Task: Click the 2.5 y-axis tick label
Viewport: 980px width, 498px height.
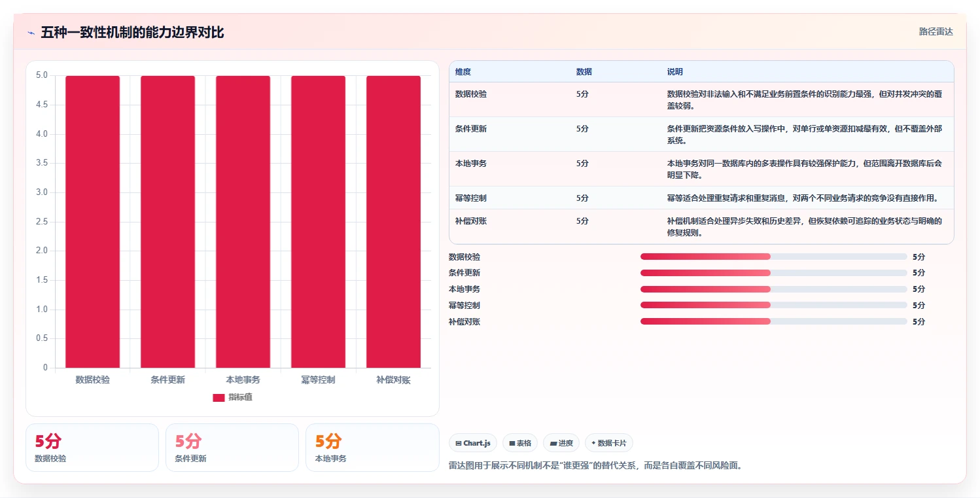Action: 42,221
